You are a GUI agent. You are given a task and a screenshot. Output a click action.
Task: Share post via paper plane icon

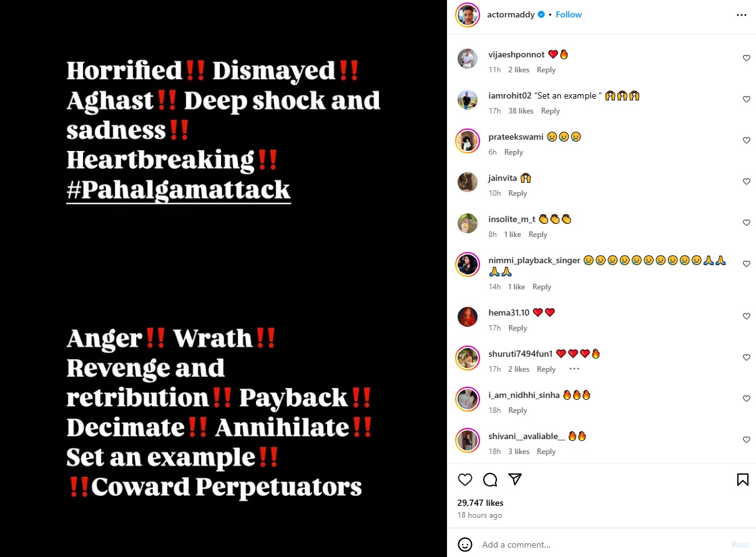tap(515, 479)
